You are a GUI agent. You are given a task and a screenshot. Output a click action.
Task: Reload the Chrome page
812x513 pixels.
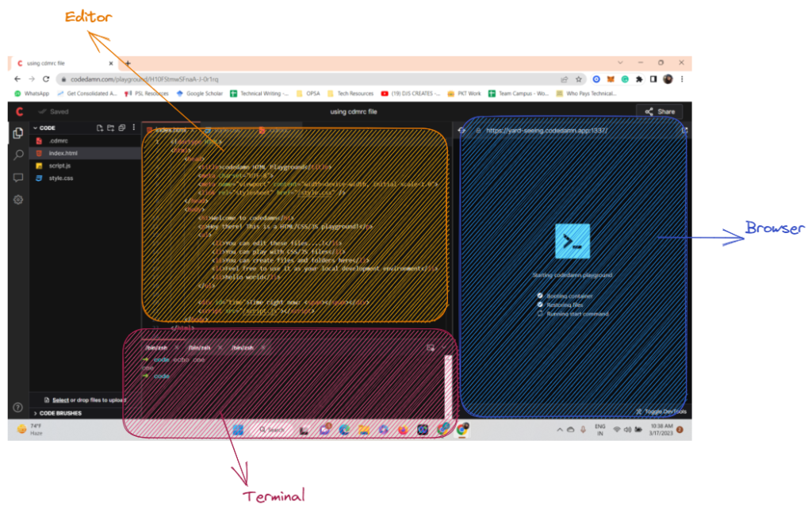46,79
